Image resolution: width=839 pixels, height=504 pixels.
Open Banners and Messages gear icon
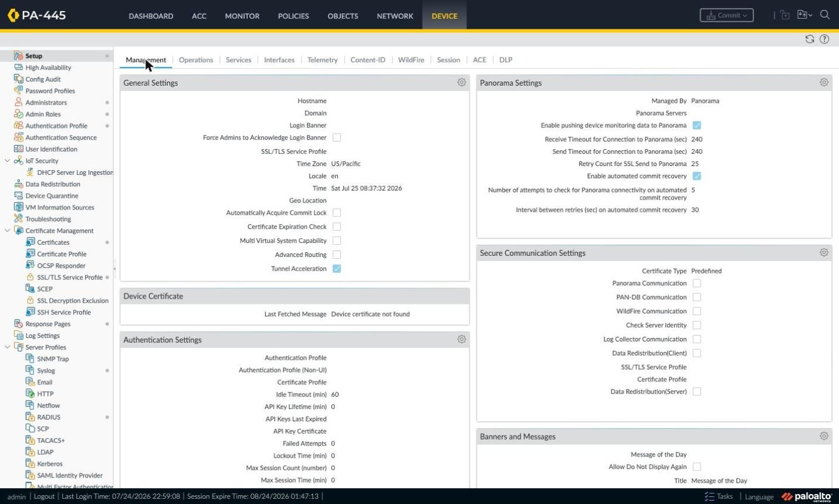coord(824,437)
